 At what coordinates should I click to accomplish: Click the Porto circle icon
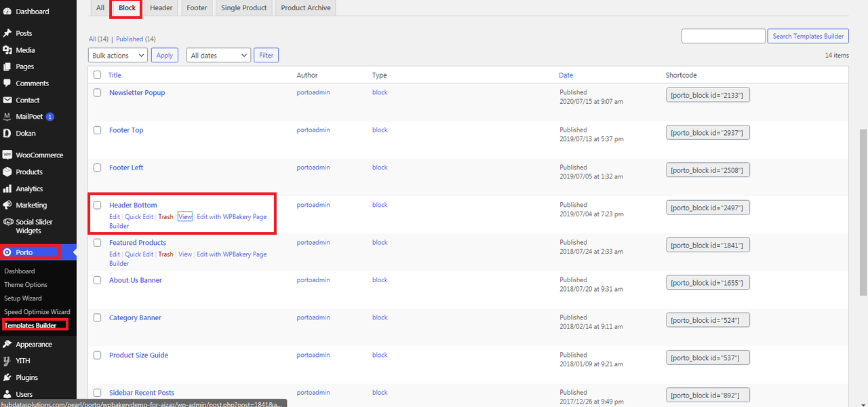(x=7, y=252)
